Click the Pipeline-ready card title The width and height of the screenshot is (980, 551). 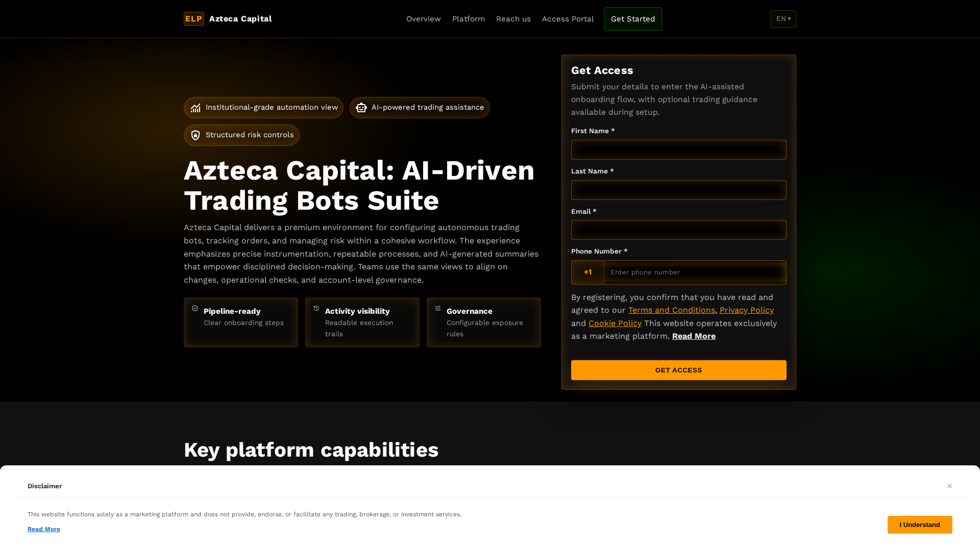click(x=232, y=311)
